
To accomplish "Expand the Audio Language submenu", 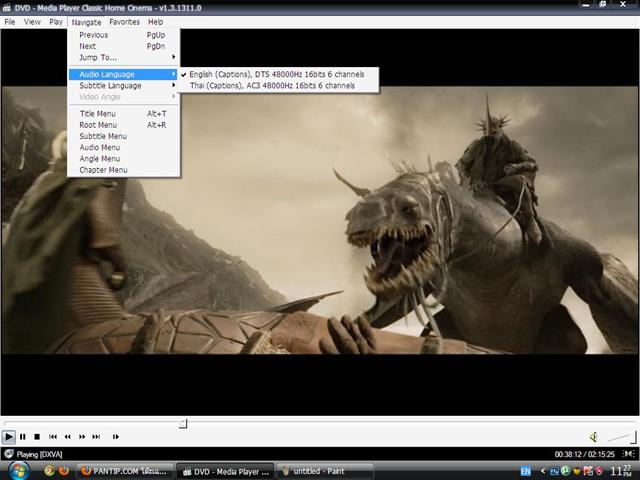I will point(124,74).
